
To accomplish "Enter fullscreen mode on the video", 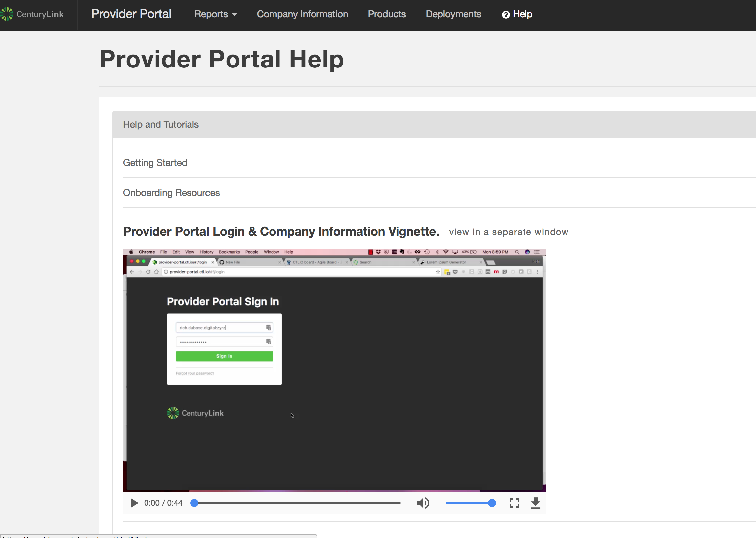I will (x=514, y=503).
